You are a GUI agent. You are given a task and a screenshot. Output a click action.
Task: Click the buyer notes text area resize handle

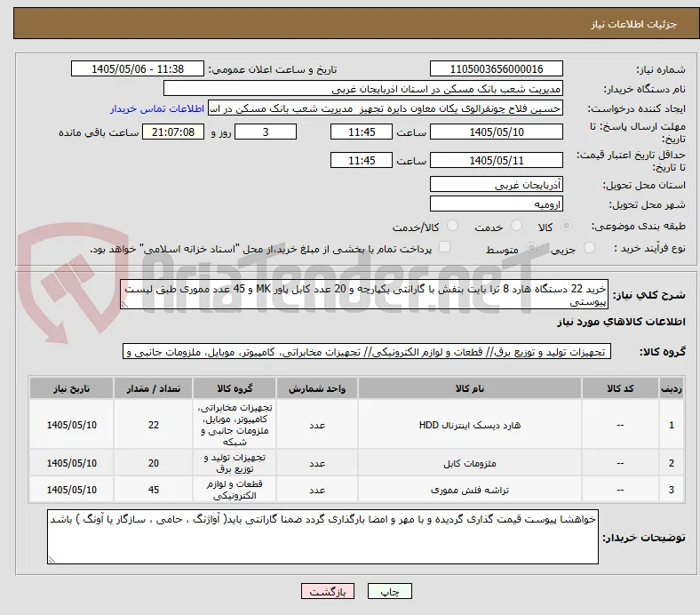coord(52,559)
